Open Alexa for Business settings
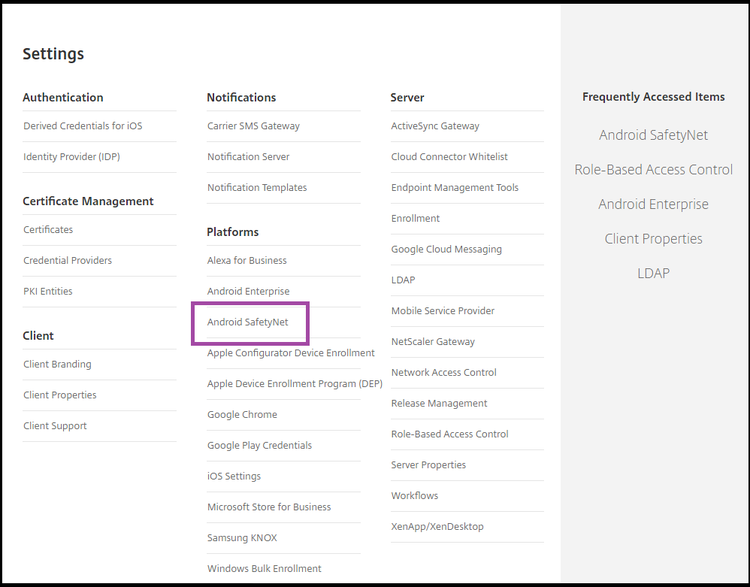This screenshot has height=587, width=750. click(247, 260)
